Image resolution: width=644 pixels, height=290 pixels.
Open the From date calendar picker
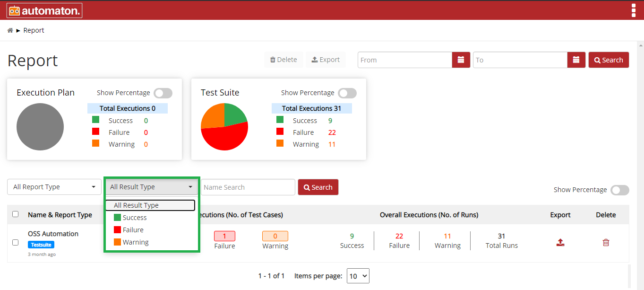(461, 60)
